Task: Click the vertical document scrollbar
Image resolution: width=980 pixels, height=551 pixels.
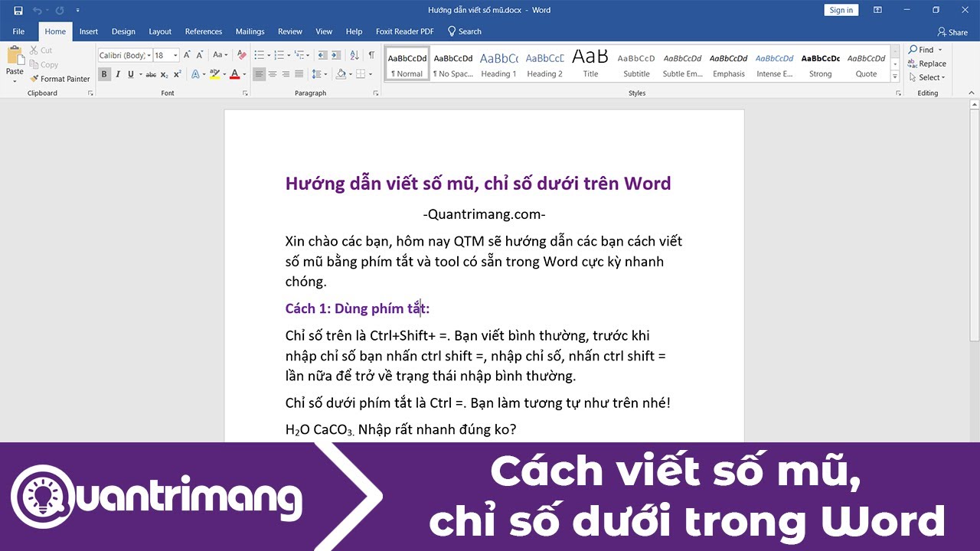Action: 975,225
